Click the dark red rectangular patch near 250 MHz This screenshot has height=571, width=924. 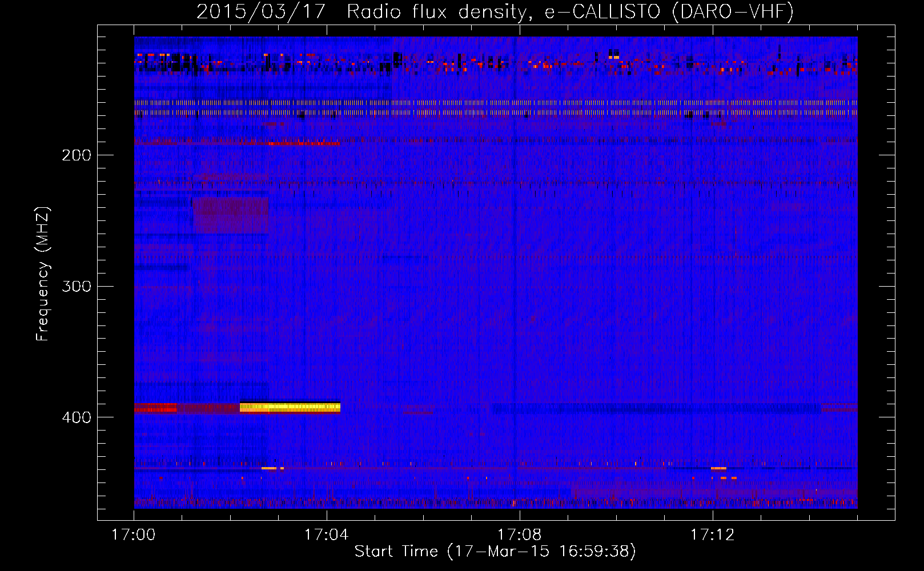click(x=231, y=215)
